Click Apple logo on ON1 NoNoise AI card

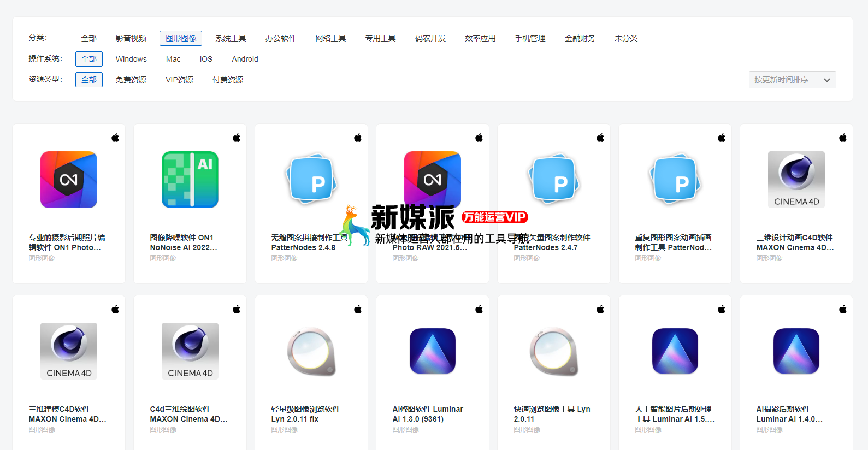[x=237, y=138]
